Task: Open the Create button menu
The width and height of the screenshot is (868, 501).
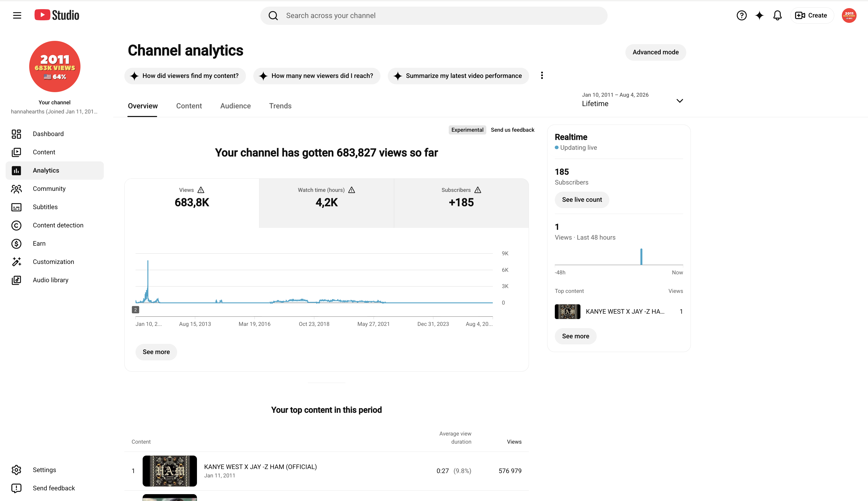Action: pyautogui.click(x=812, y=15)
